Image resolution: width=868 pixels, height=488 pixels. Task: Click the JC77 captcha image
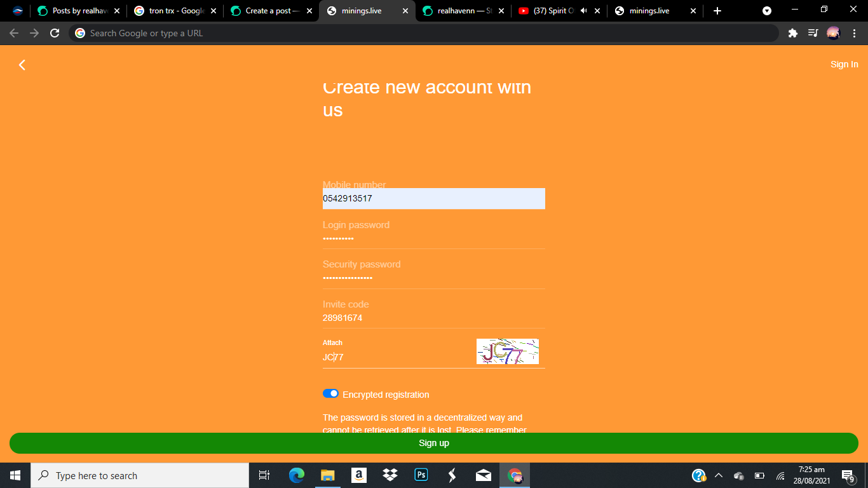(x=507, y=351)
